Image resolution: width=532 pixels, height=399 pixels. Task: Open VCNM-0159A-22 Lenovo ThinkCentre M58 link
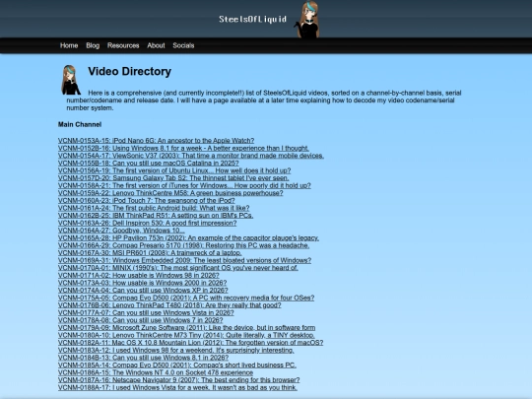[x=170, y=193]
